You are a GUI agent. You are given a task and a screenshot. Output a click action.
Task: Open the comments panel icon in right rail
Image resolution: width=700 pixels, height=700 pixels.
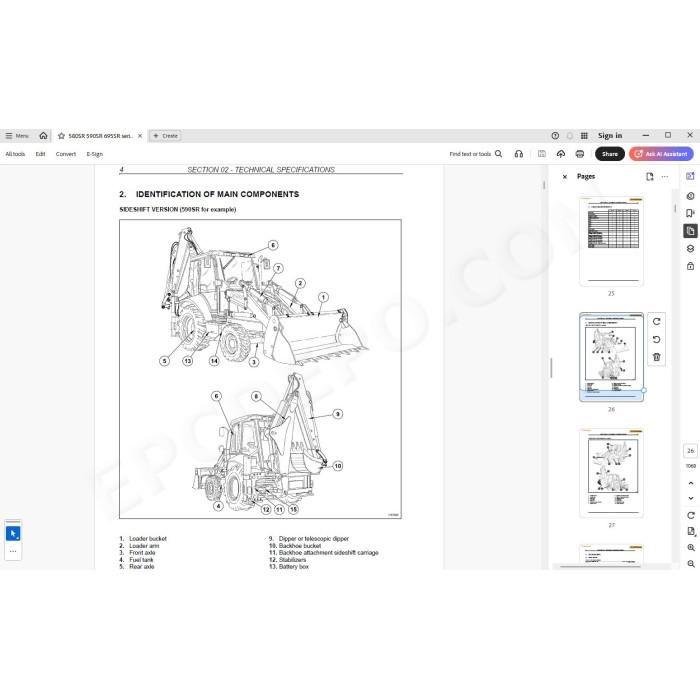690,196
